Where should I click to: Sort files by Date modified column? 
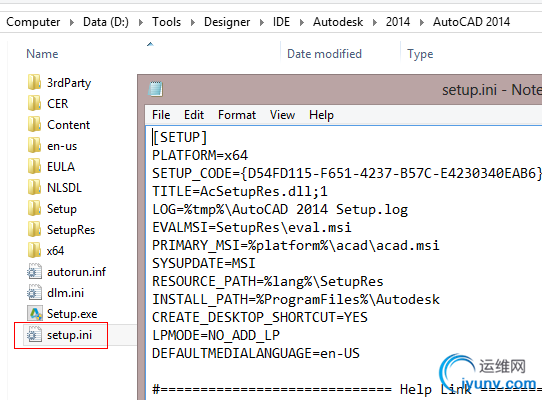pos(324,54)
